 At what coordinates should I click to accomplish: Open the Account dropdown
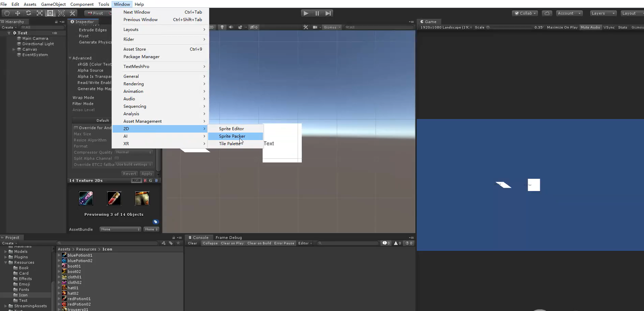pos(569,13)
